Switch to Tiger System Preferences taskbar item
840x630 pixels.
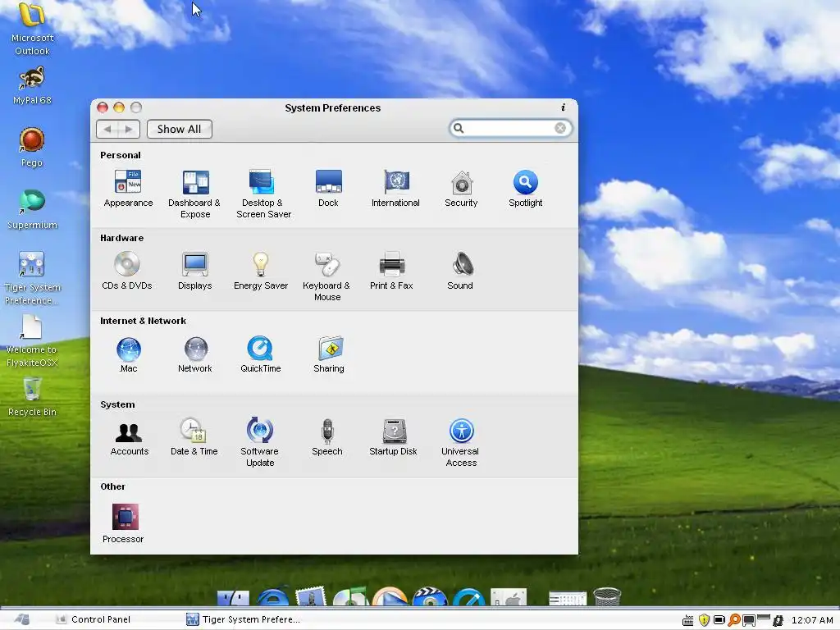pos(243,619)
